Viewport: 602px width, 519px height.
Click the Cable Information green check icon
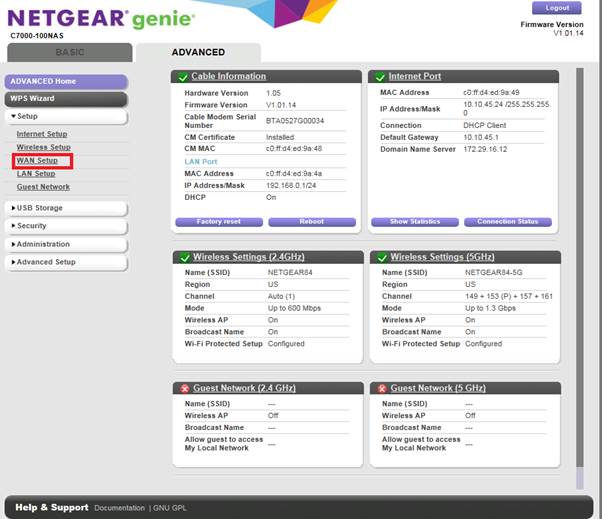point(183,77)
